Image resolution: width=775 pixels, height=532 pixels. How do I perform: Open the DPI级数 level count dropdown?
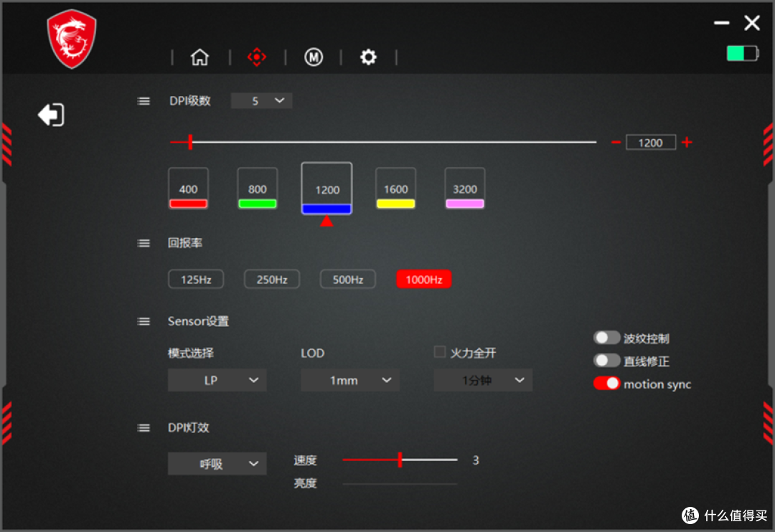pyautogui.click(x=261, y=101)
